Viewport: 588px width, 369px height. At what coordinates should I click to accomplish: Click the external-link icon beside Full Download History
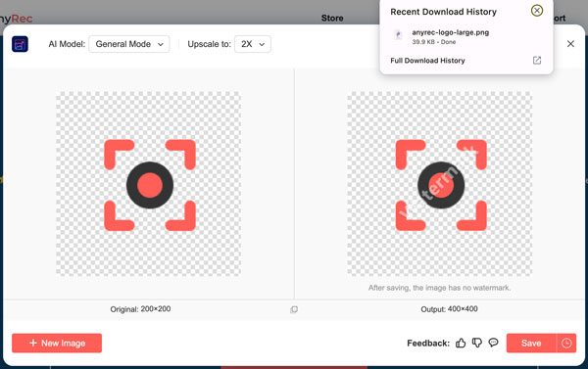537,61
